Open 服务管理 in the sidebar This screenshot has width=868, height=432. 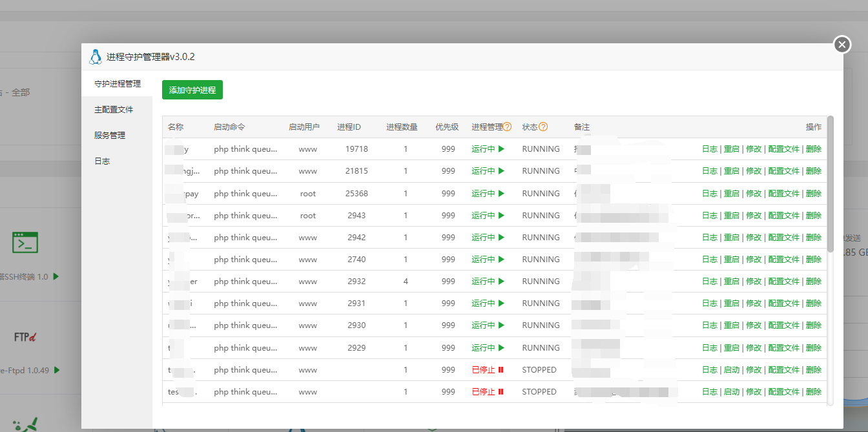point(117,136)
